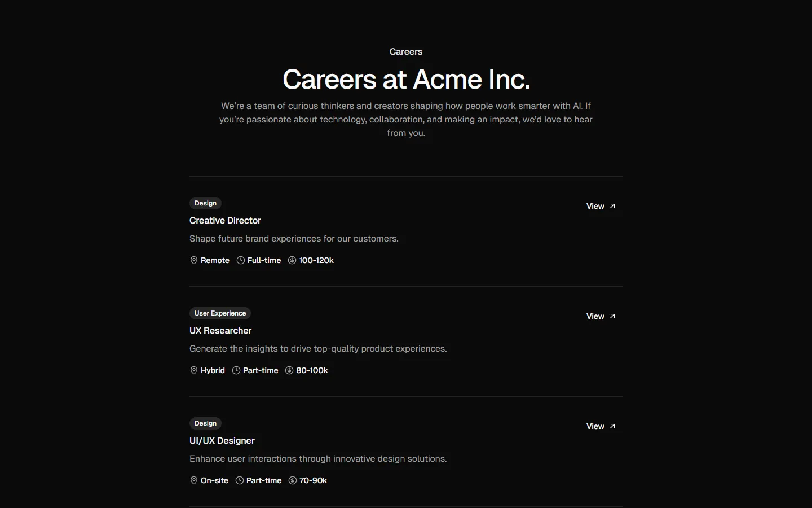Screen dimensions: 812x508
Task: Click the arrow icon next to Creative Director's View link
Action: tap(612, 206)
